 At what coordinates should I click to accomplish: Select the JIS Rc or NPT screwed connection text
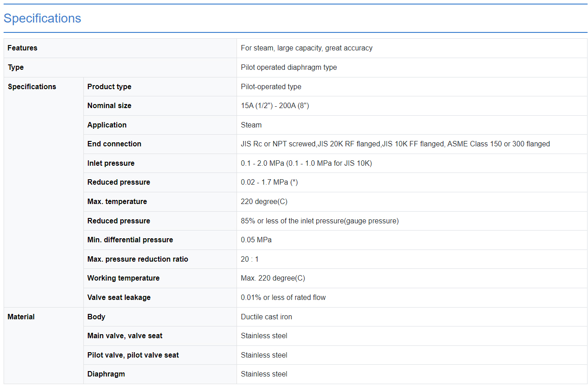(278, 144)
